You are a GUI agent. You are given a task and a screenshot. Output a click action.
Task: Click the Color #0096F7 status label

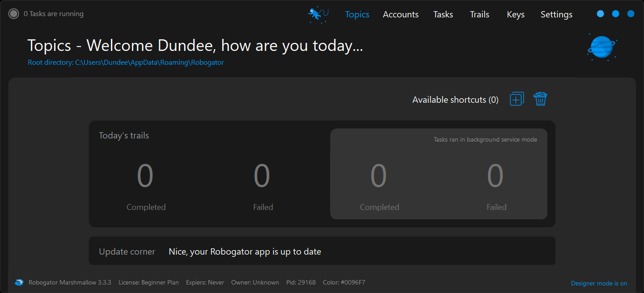344,282
